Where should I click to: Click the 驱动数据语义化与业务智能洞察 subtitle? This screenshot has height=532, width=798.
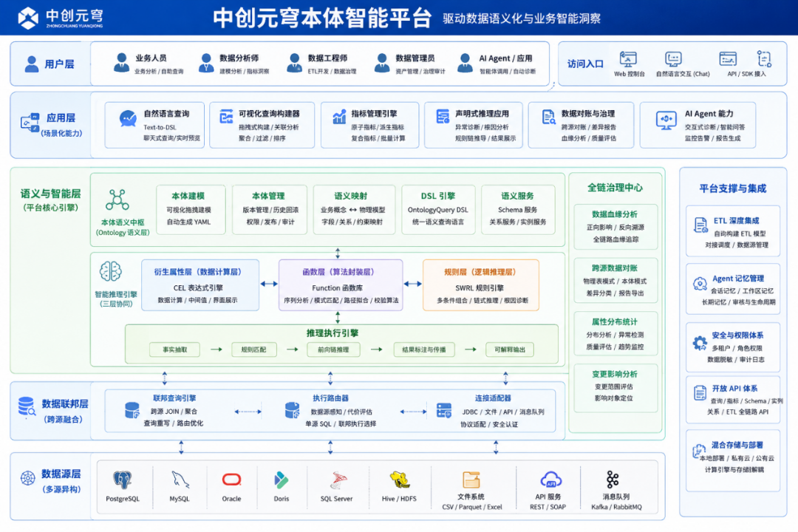(x=522, y=18)
